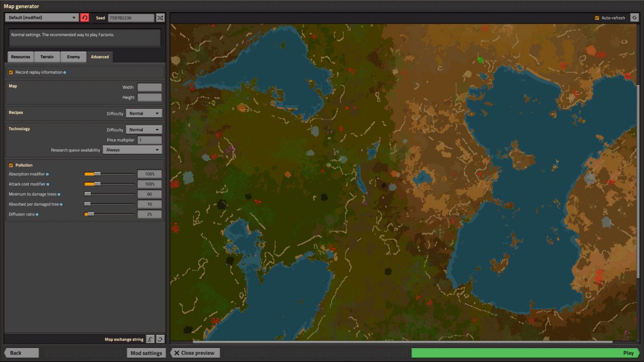This screenshot has width=644, height=362.
Task: Click the Minimum to damage trees value field
Action: pyautogui.click(x=149, y=194)
